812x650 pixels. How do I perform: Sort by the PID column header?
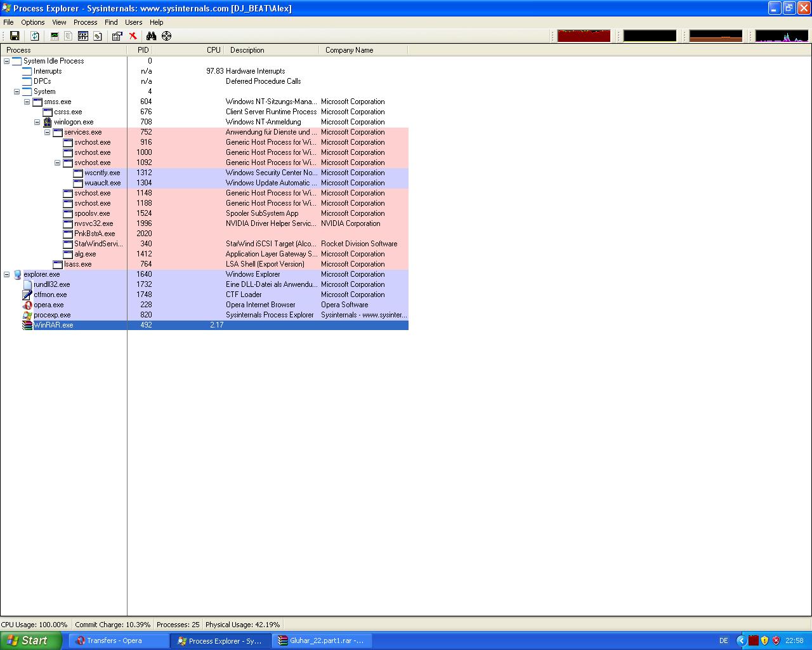[140, 50]
